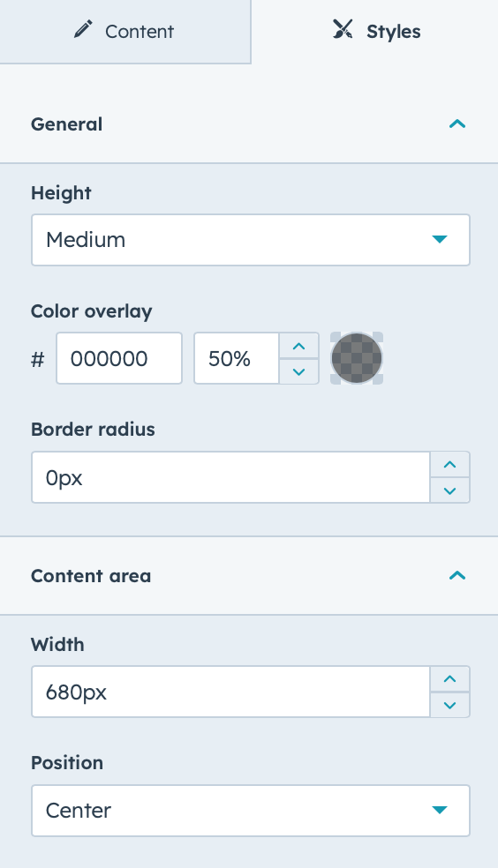Decrease color overlay opacity with down arrow
Image resolution: width=498 pixels, height=868 pixels.
(298, 371)
